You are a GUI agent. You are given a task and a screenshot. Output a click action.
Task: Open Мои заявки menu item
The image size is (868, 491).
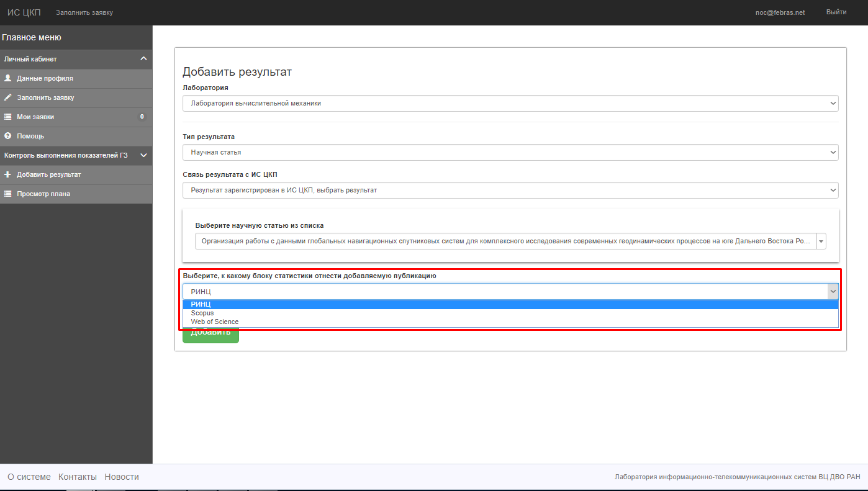[x=76, y=117]
